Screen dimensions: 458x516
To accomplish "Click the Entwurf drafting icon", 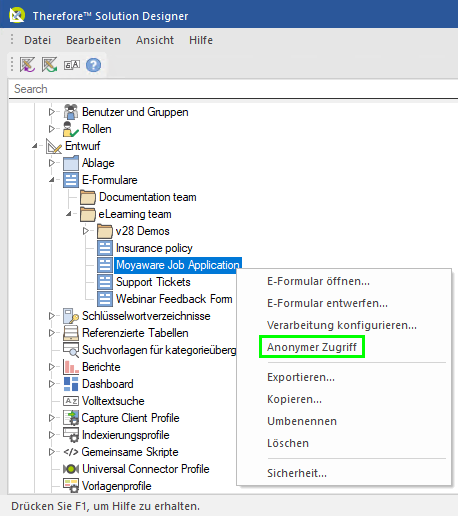I will (x=54, y=146).
